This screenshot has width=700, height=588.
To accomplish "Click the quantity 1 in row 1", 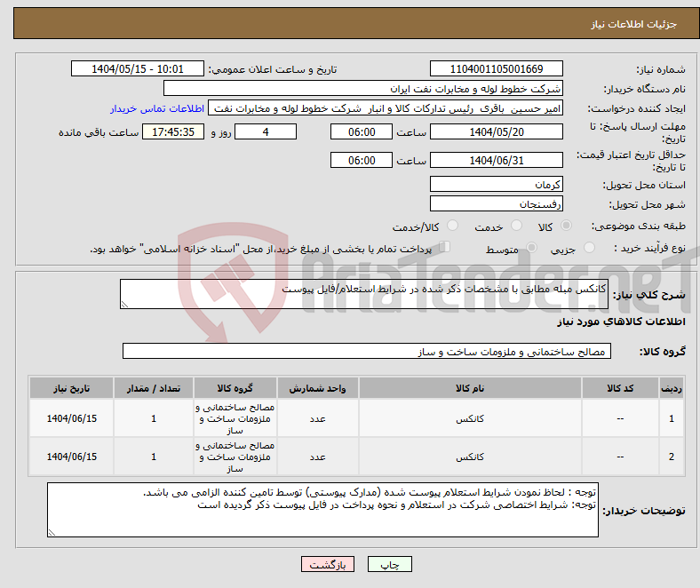I will (x=154, y=418).
